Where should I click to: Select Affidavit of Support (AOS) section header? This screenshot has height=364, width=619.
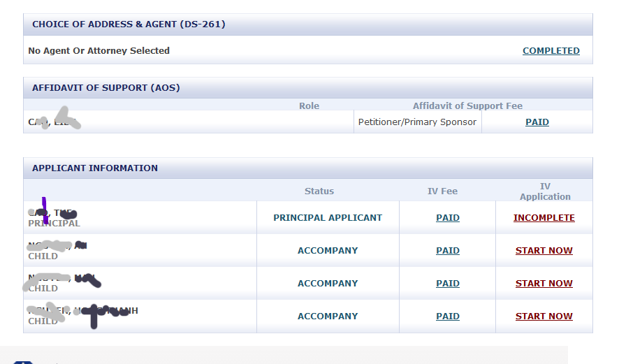(x=105, y=87)
